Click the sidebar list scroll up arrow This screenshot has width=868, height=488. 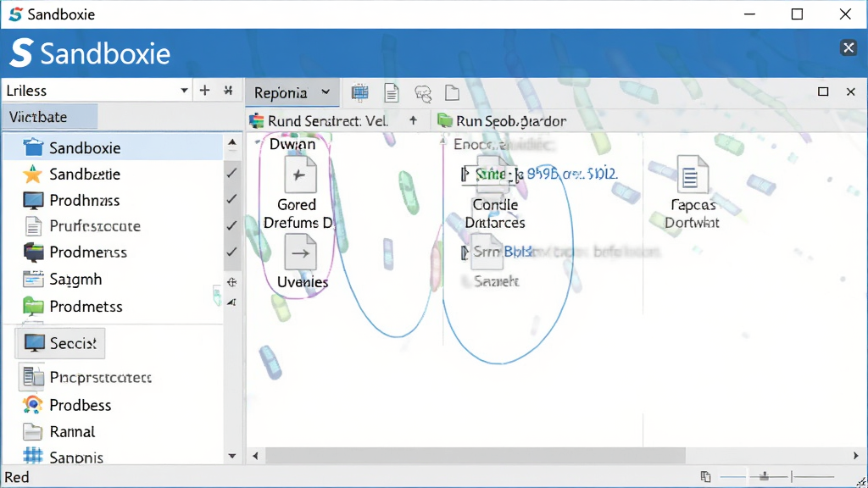click(x=232, y=142)
